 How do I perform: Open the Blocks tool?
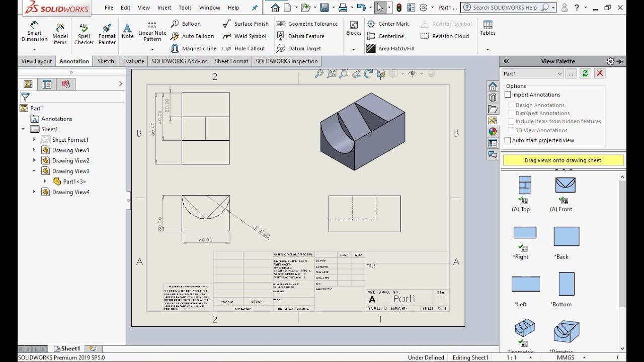(354, 28)
